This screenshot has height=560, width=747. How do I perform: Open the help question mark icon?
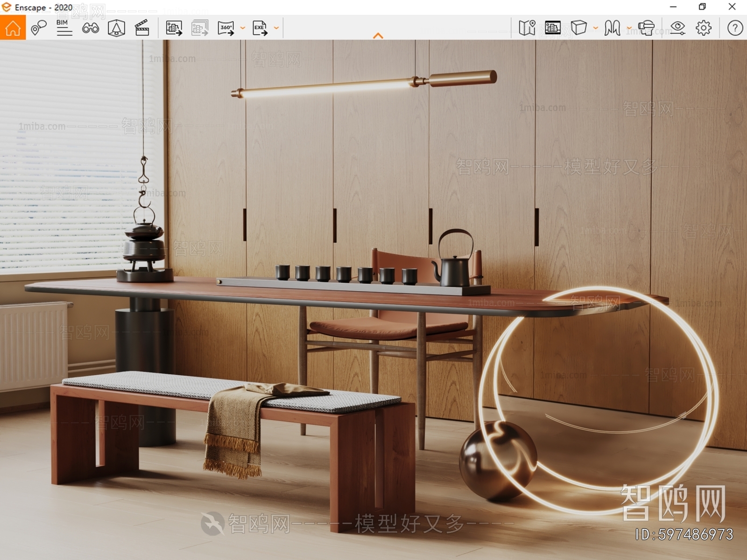[x=735, y=28]
